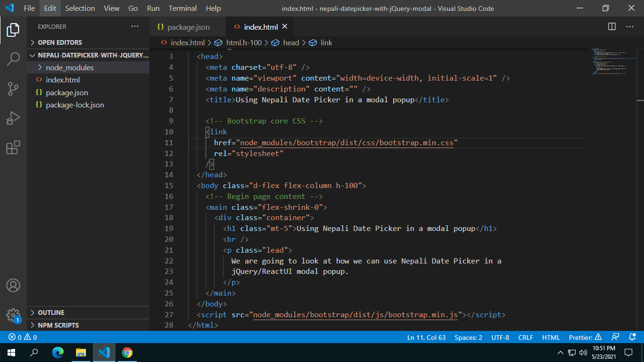Switch to Visual Studio Code taskbar icon

click(104, 353)
